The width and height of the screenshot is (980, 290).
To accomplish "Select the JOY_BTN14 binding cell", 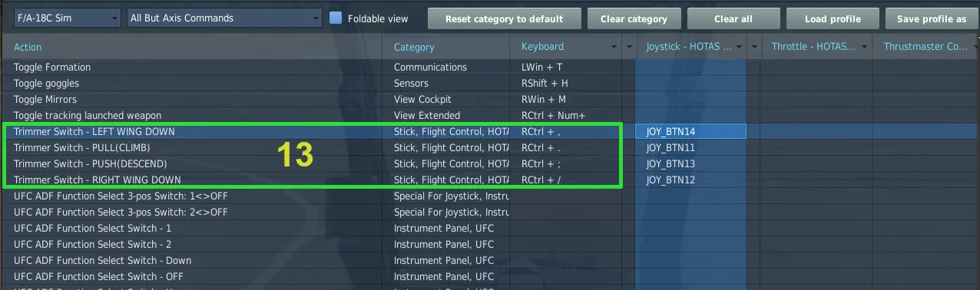I will 690,132.
